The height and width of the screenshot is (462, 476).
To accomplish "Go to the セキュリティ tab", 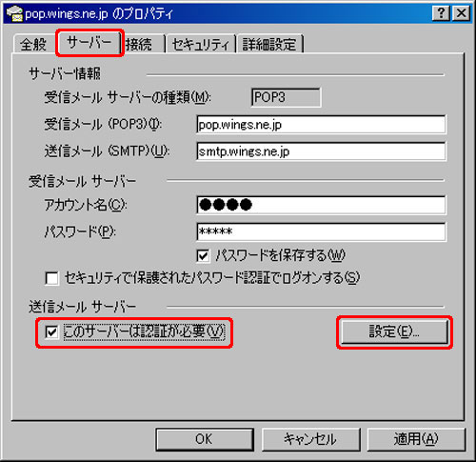I will [200, 44].
